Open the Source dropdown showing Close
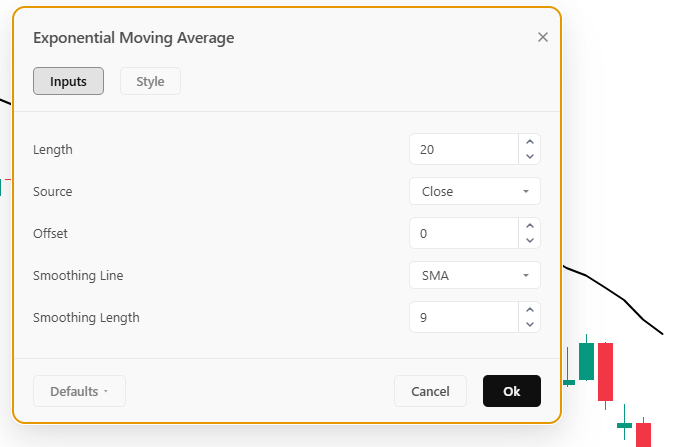This screenshot has height=447, width=676. [x=475, y=191]
